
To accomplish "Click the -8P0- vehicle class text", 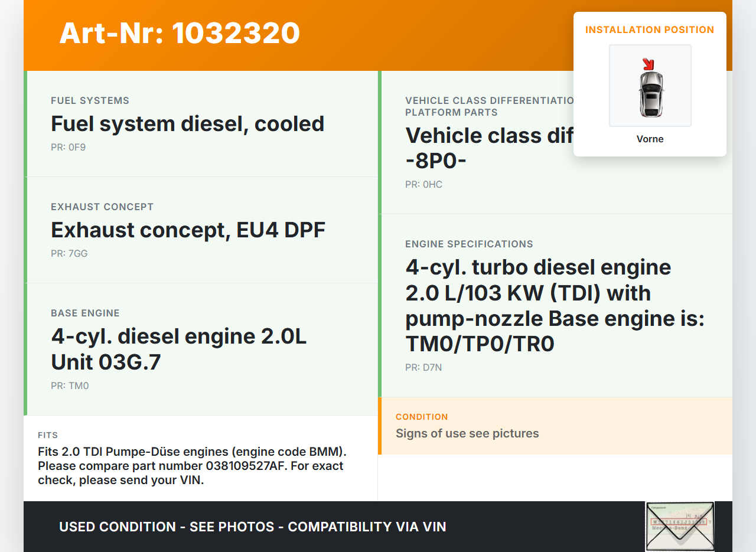I will pos(436,161).
